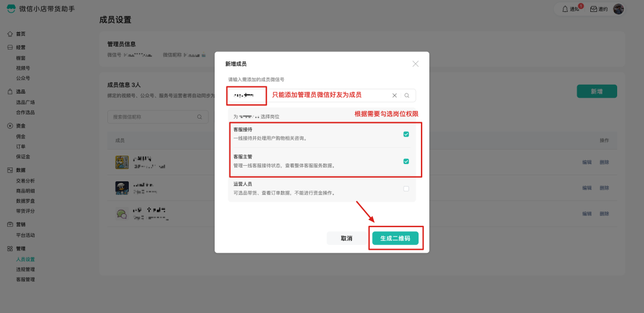Click 编辑 for the second member
644x313 pixels.
coord(587,188)
